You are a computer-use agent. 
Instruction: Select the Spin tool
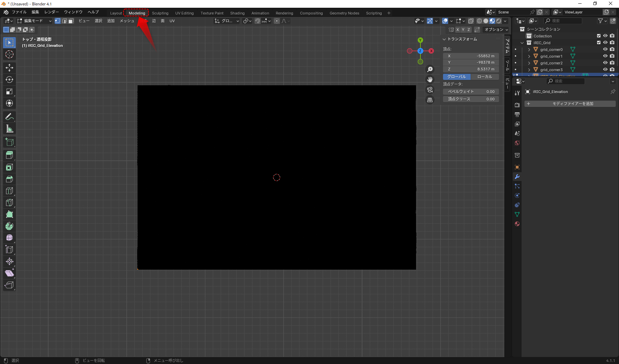click(9, 226)
